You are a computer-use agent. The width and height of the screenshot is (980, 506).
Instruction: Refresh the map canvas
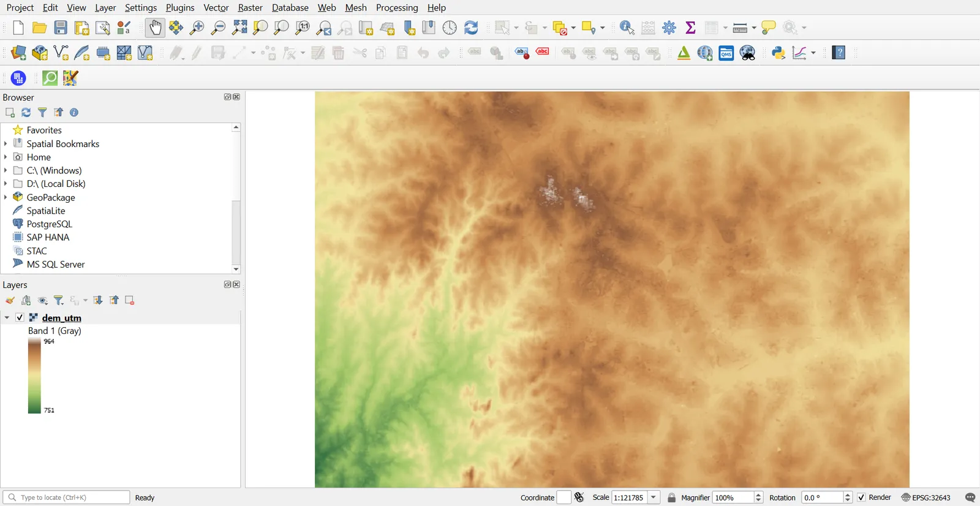tap(471, 28)
